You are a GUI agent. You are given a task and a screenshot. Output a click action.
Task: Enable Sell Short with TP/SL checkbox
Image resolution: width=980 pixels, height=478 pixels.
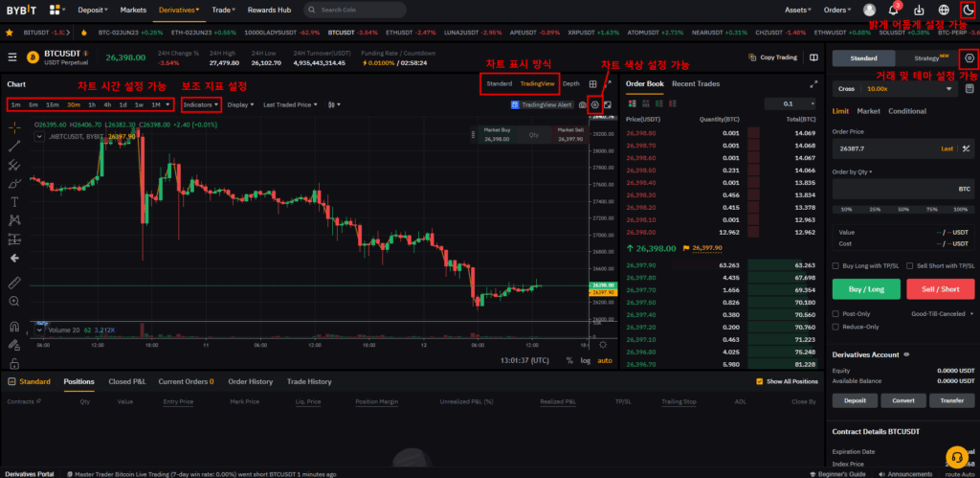point(909,266)
